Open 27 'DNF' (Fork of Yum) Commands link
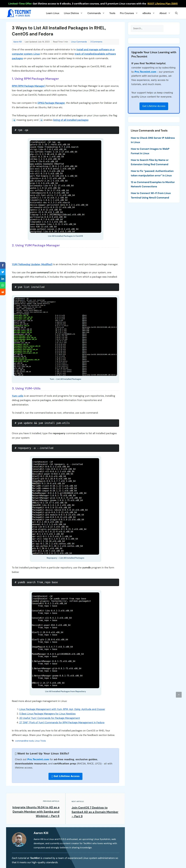The width and height of the screenshot is (186, 868). tap(62, 722)
